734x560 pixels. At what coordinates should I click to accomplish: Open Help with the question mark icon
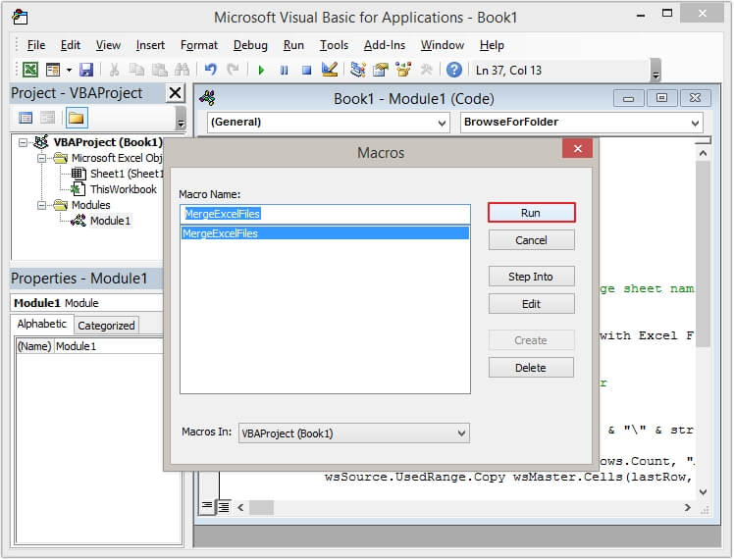point(453,70)
